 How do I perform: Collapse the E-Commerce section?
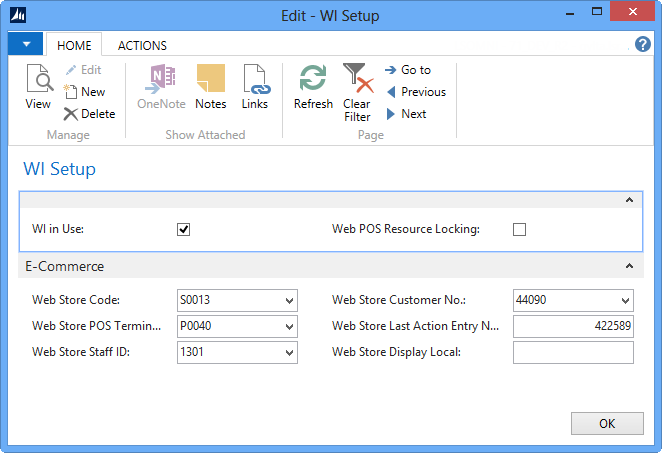pyautogui.click(x=629, y=266)
